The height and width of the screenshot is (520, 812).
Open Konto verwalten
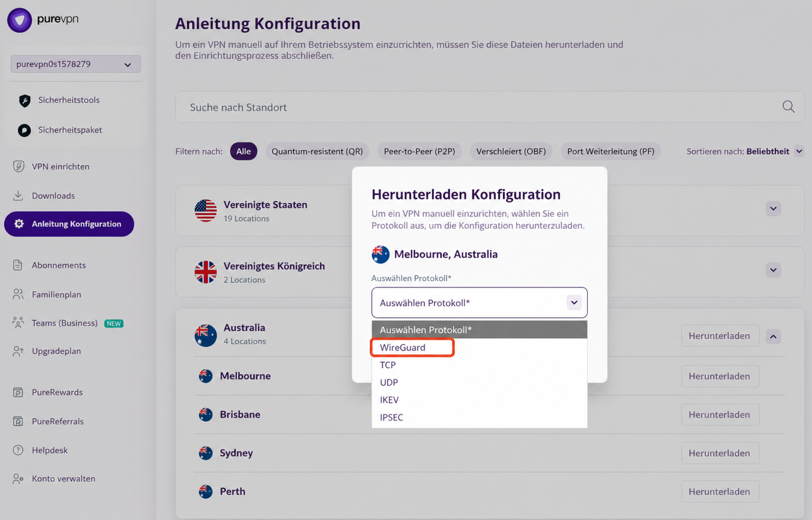tap(64, 478)
